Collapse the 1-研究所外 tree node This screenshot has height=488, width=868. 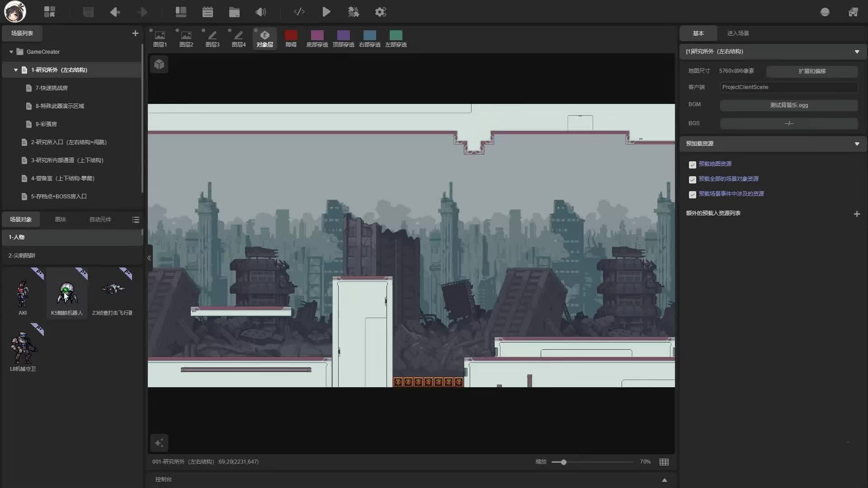[16, 70]
